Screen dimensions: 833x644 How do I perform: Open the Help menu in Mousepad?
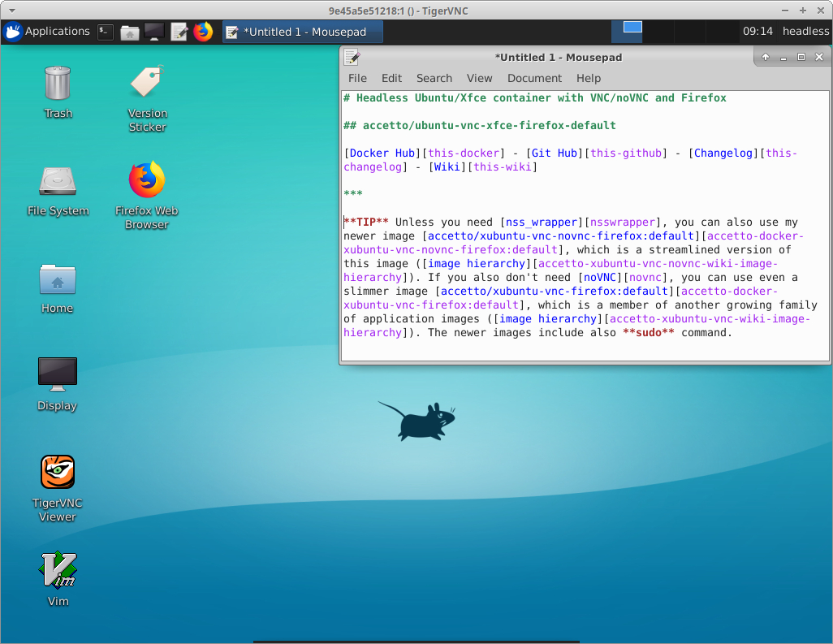coord(589,78)
